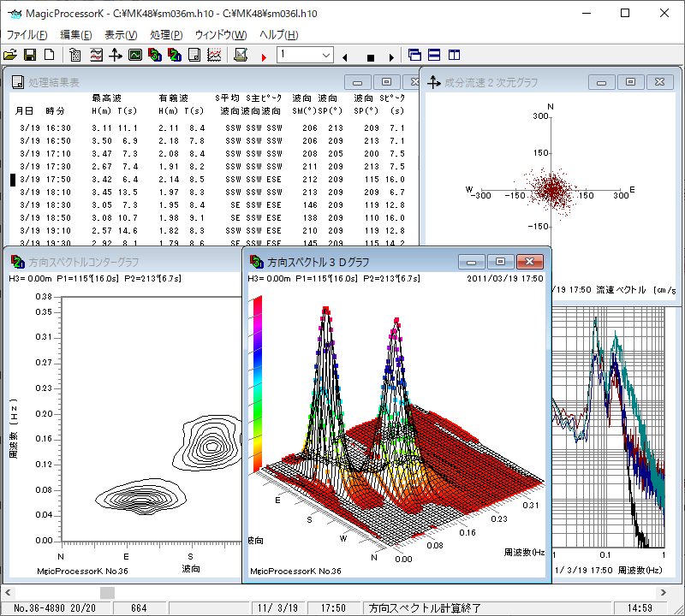The width and height of the screenshot is (685, 616).
Task: Click the left arrow of horizontal scrollbar
Action: [8, 592]
